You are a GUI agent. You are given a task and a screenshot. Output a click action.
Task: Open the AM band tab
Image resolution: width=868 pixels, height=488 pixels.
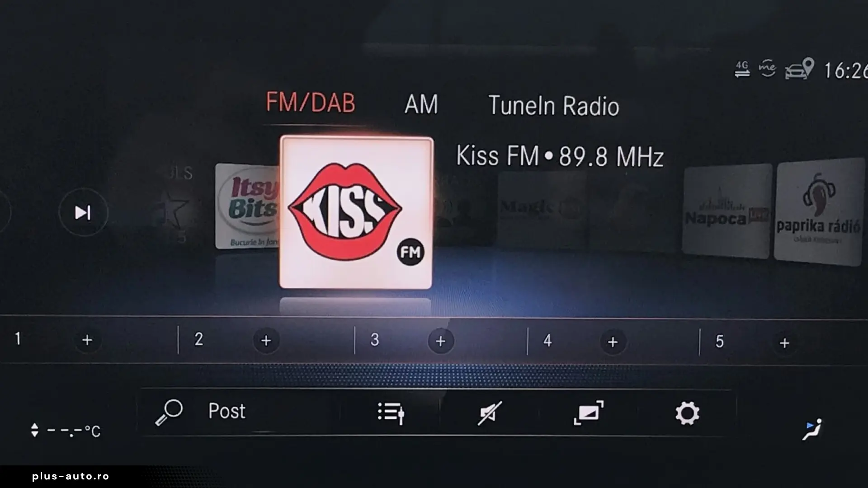click(421, 104)
